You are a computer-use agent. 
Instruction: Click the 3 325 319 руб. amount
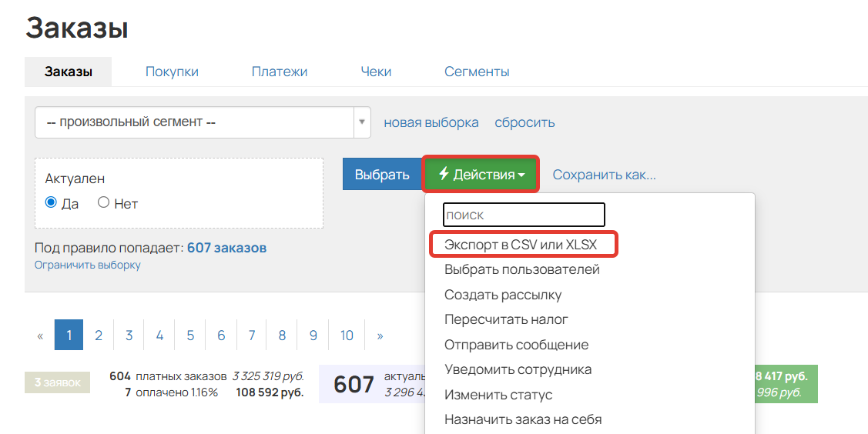click(268, 376)
